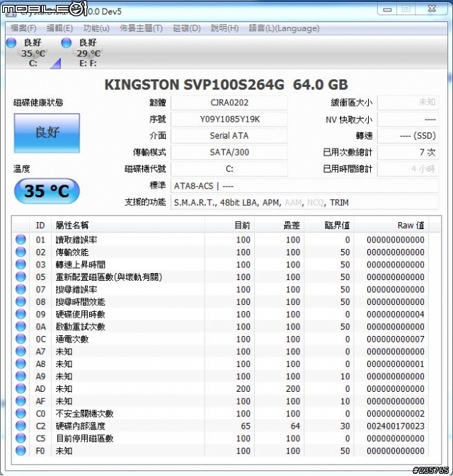Screen dimensions: 453x476
Task: Open the 磁碟(D) menu
Action: click(187, 28)
